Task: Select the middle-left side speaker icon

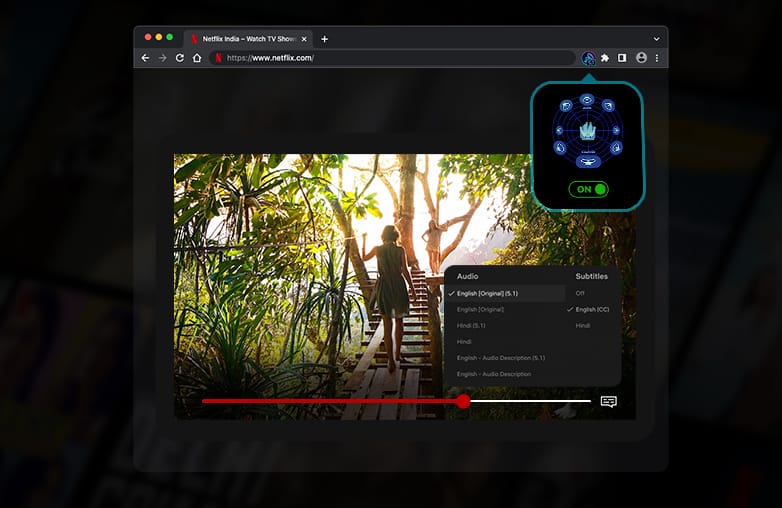Action: pos(559,131)
